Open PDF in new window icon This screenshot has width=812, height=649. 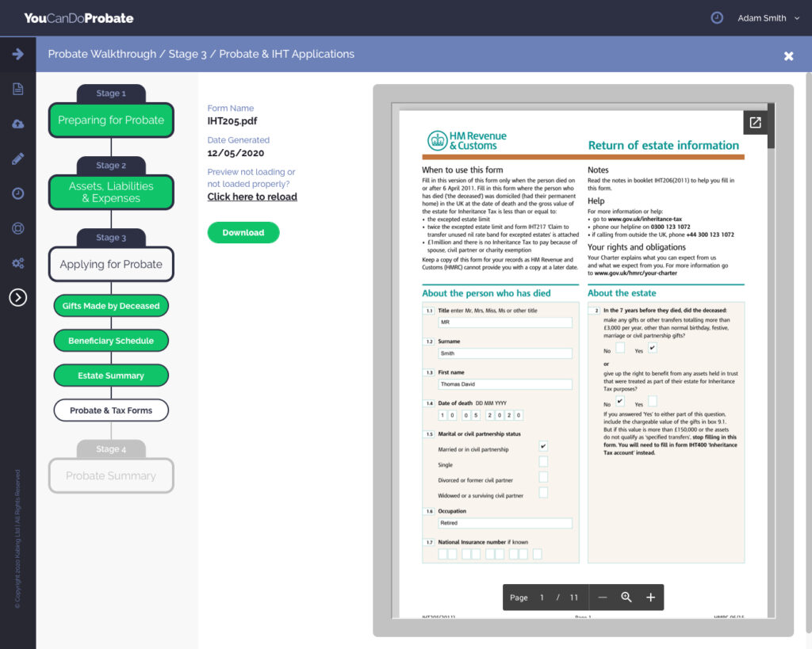(755, 123)
